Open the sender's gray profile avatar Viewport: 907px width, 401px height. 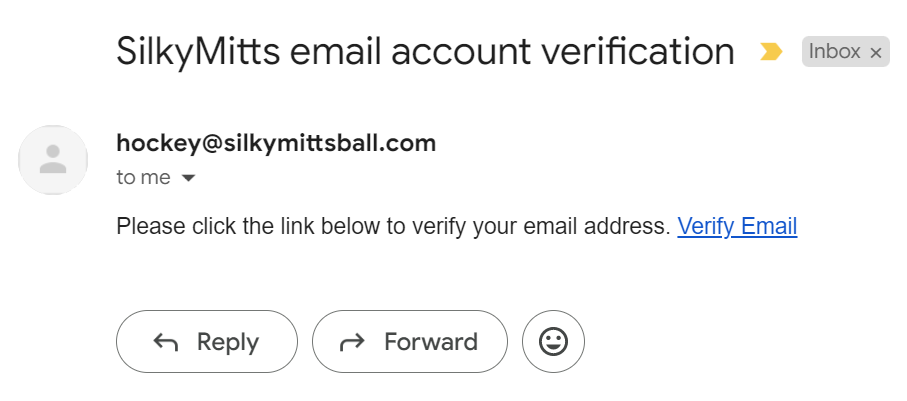53,160
